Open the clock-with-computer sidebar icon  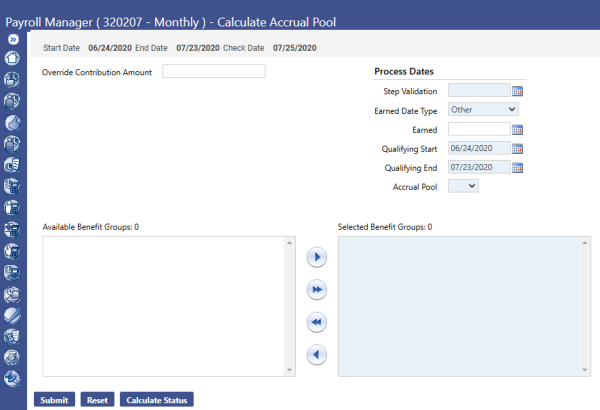(12, 273)
